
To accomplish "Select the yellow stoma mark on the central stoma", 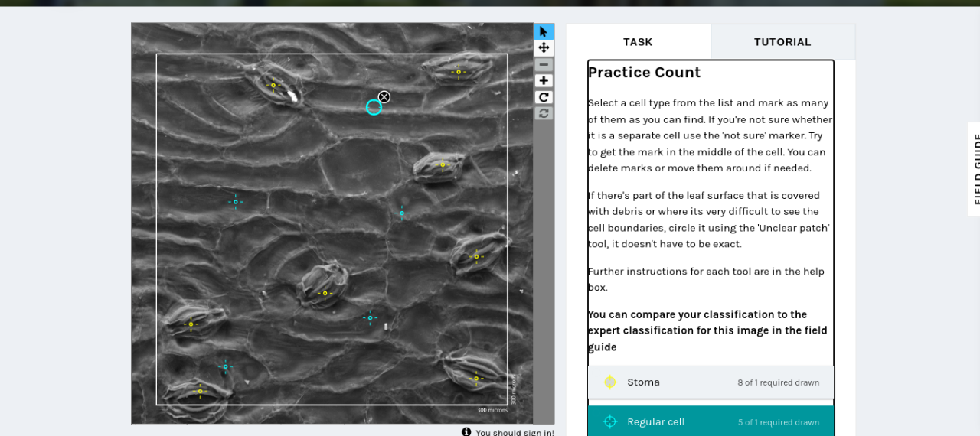I will (x=325, y=292).
